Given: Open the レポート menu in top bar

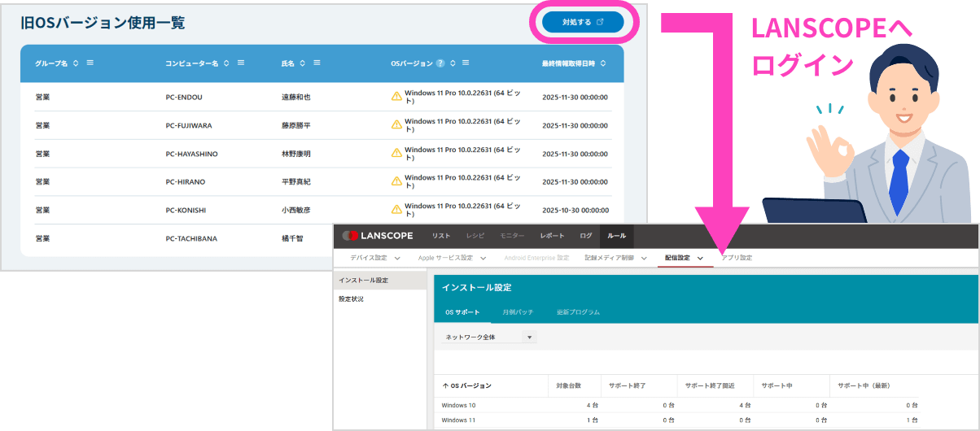Looking at the screenshot, I should point(552,236).
